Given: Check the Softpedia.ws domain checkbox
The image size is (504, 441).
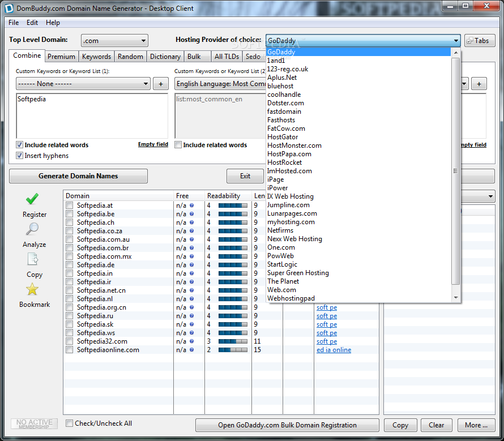Looking at the screenshot, I should pyautogui.click(x=70, y=333).
